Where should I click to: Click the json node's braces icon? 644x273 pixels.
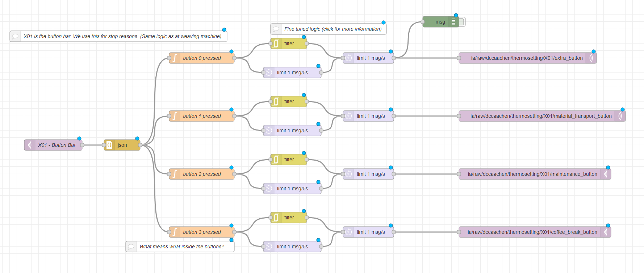coord(109,145)
